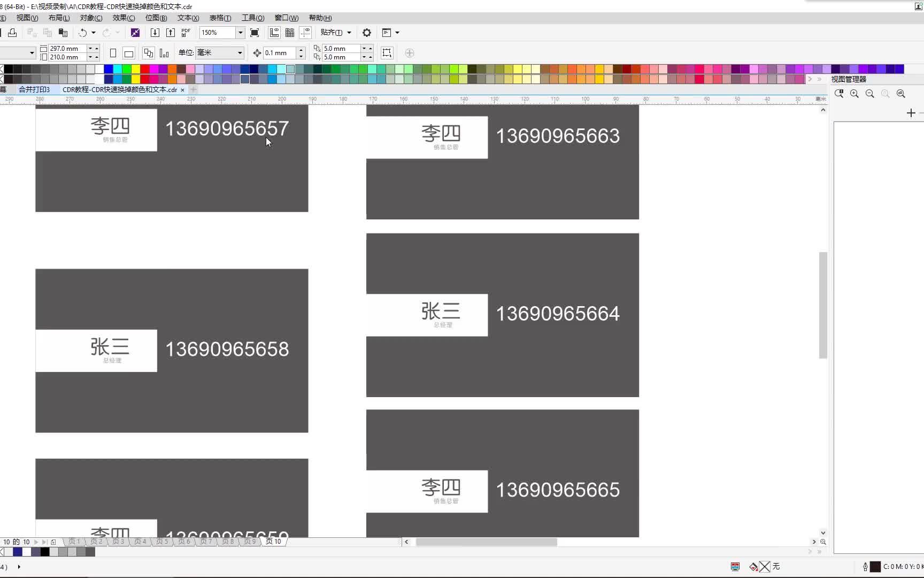
Task: Click the vertical scrollbar thumb
Action: [823, 305]
